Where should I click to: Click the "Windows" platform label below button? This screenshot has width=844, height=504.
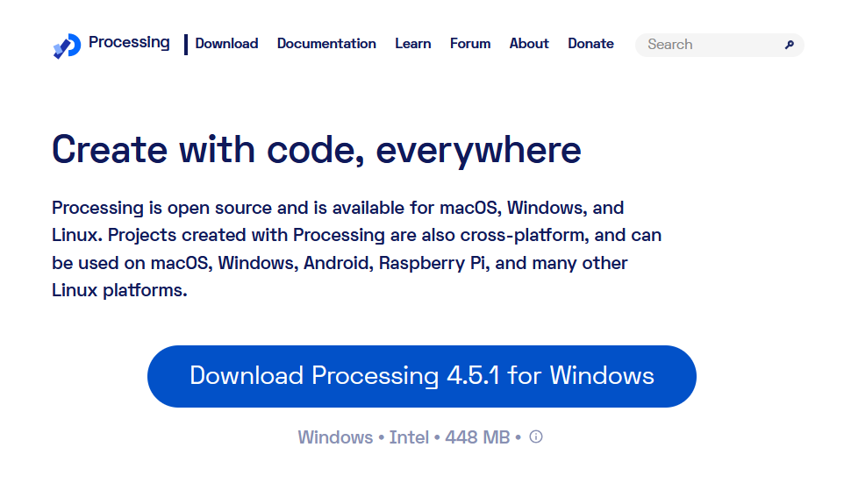coord(335,437)
